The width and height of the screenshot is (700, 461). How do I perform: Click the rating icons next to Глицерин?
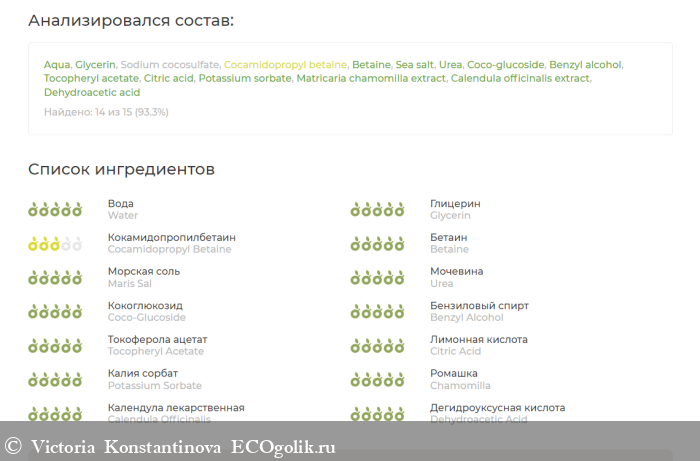[377, 209]
